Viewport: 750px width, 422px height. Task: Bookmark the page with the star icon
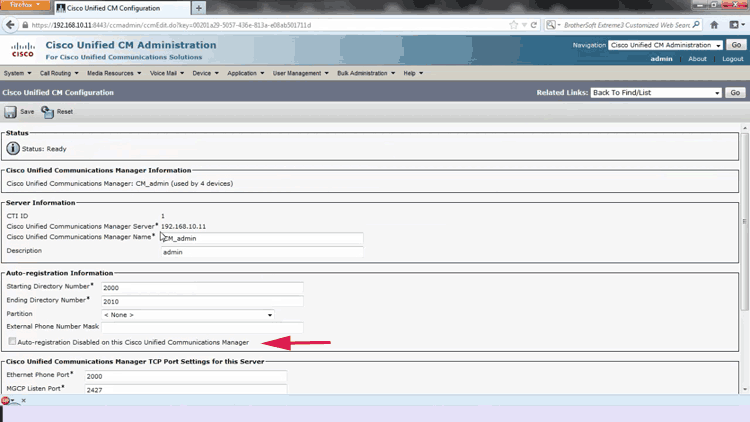[x=514, y=25]
